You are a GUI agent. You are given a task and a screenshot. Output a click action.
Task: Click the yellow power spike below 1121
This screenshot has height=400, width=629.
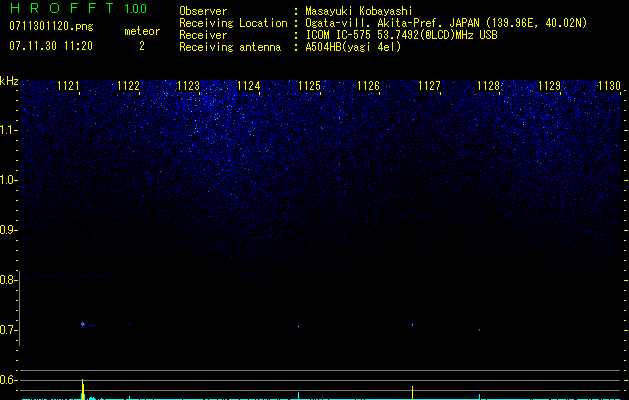pyautogui.click(x=83, y=389)
